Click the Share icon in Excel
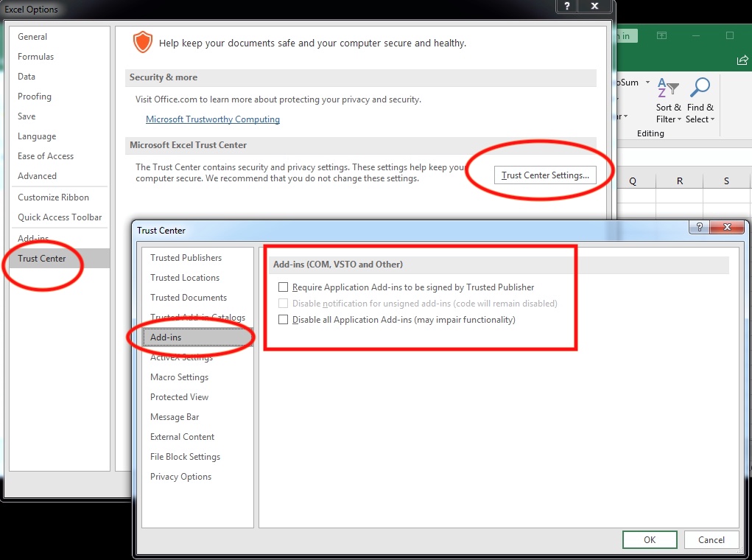This screenshot has width=752, height=560. pos(742,60)
